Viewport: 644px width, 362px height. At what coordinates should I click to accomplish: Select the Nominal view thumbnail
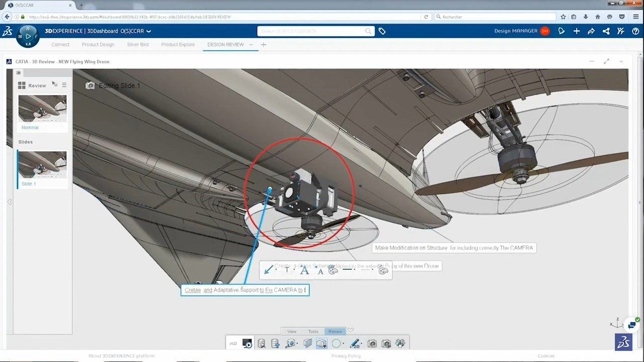point(42,109)
